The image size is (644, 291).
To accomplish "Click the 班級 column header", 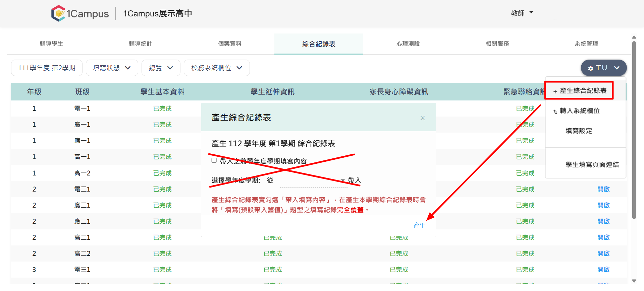I will [82, 92].
